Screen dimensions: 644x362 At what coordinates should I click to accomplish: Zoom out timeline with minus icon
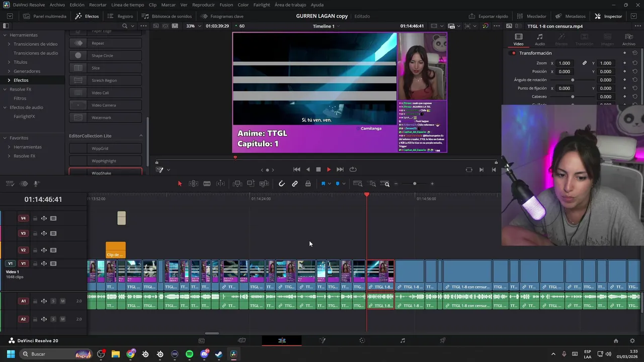(396, 184)
